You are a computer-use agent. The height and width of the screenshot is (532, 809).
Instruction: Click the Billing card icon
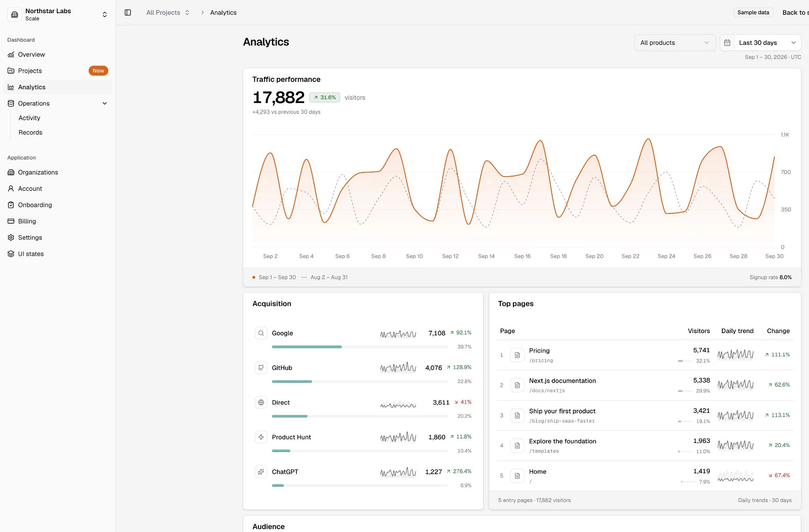(x=11, y=221)
